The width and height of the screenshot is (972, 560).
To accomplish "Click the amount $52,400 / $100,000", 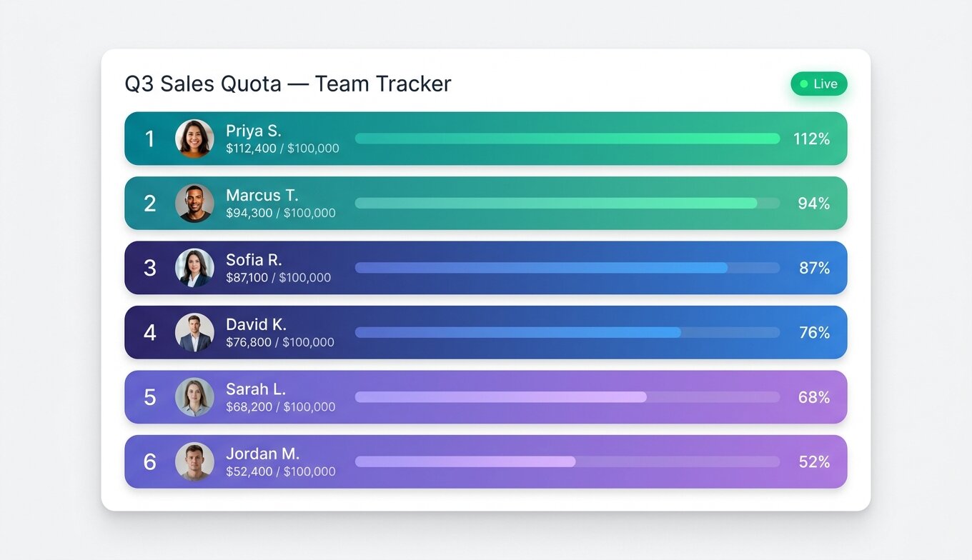I will [x=281, y=471].
